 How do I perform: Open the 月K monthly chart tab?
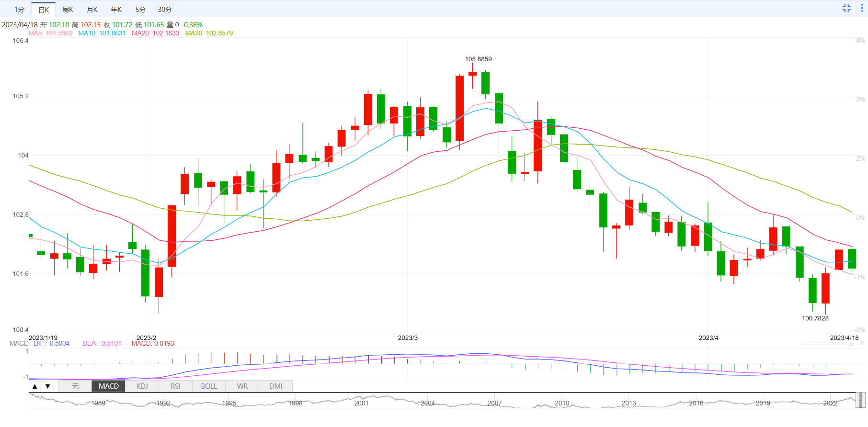(x=92, y=10)
